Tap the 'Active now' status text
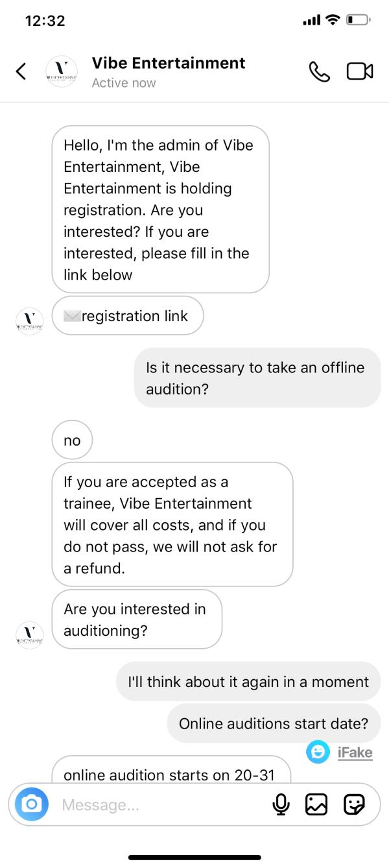This screenshot has width=389, height=868. pos(124,83)
